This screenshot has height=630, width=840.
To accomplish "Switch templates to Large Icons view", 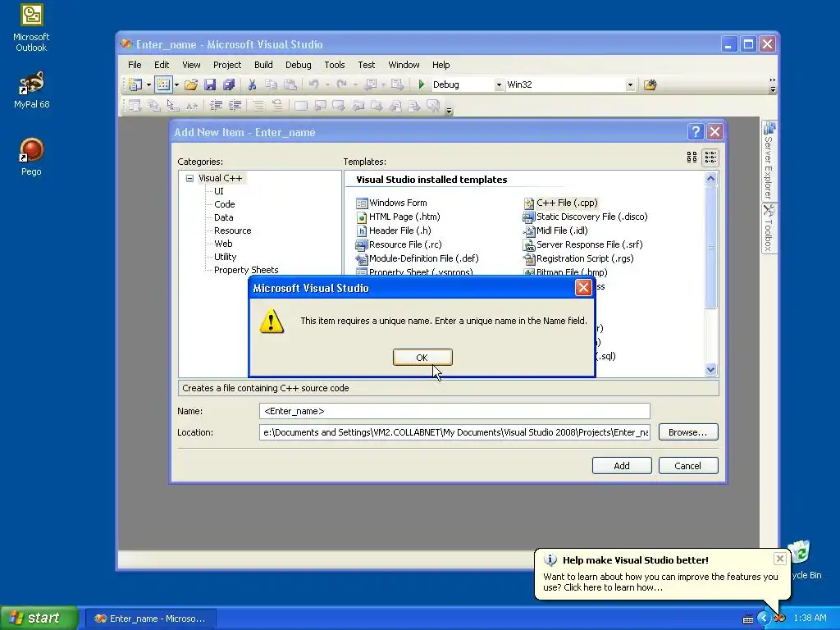I will (x=692, y=157).
